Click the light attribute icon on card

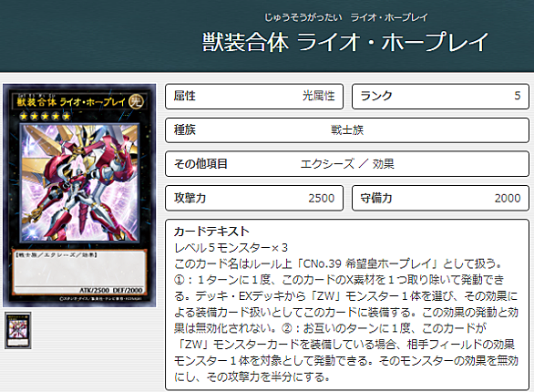click(x=136, y=101)
